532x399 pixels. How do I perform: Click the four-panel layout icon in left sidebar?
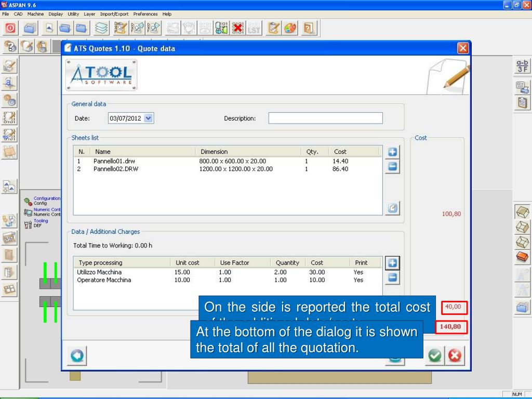tap(9, 290)
